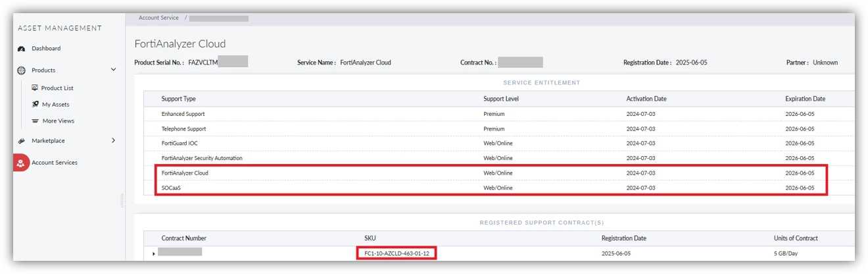The image size is (868, 274).
Task: Click the Units of Contract header
Action: coord(796,238)
